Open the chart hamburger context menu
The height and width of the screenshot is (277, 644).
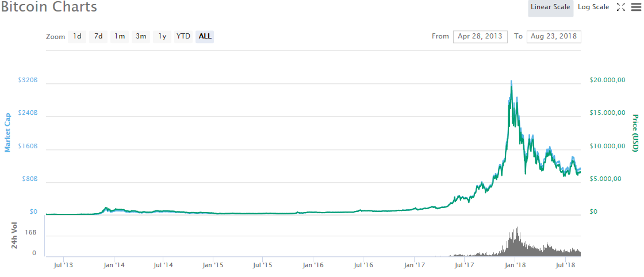point(635,7)
